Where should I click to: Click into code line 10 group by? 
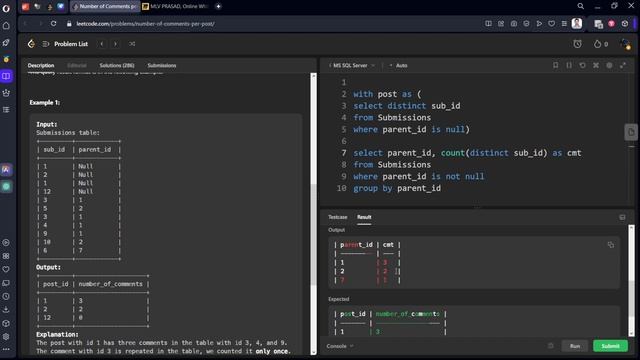(x=397, y=188)
